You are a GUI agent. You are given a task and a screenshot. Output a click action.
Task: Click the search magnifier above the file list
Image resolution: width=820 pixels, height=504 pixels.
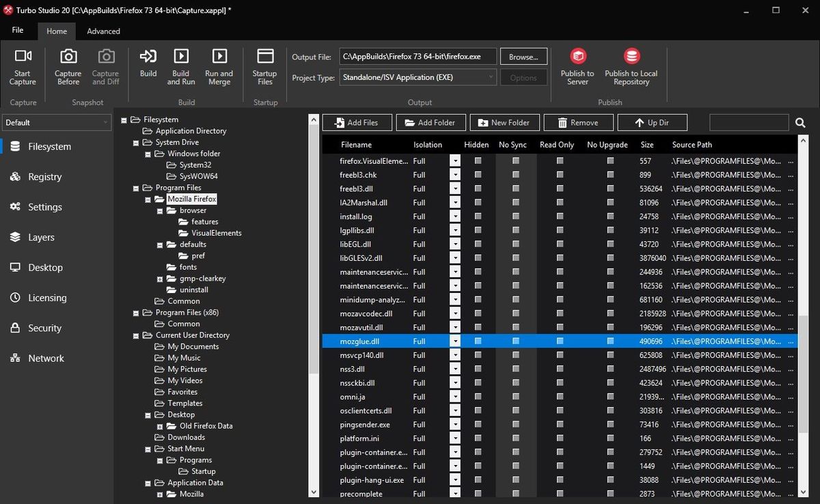[800, 122]
